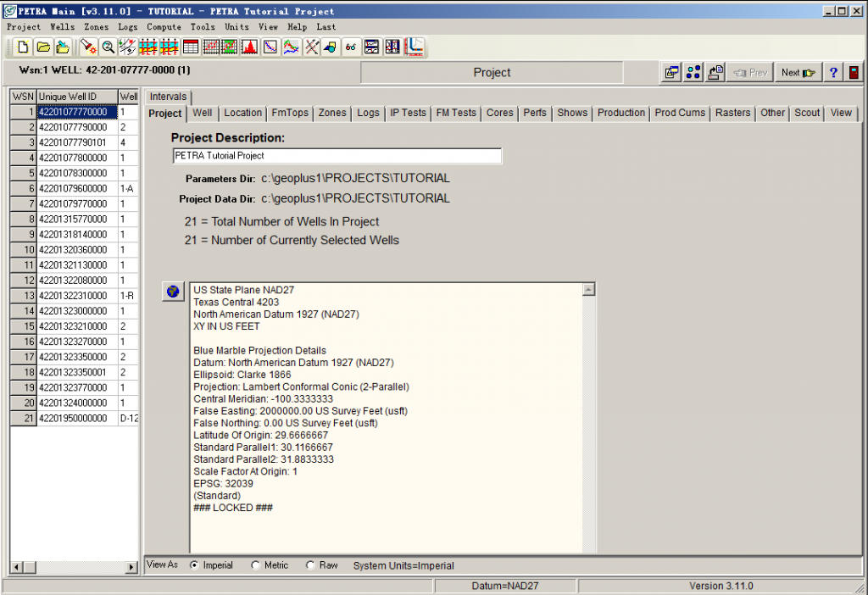The height and width of the screenshot is (595, 868).
Task: Click the red table grid toolbar icon
Action: tap(191, 47)
